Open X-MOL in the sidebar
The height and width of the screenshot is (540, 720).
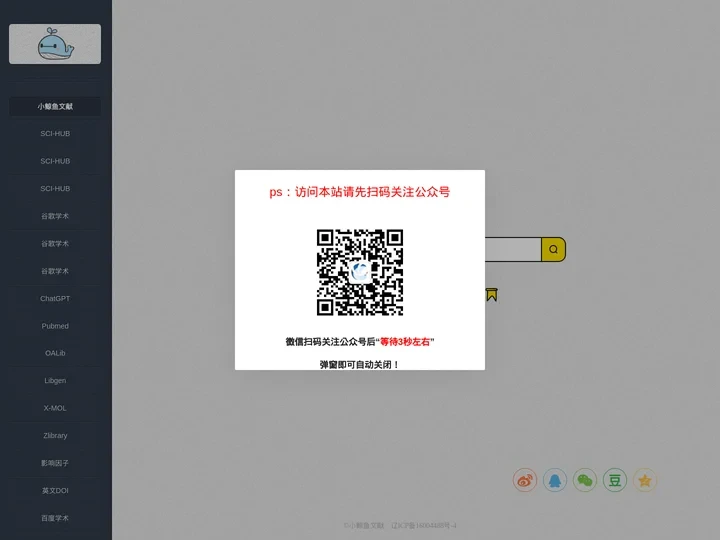click(55, 408)
